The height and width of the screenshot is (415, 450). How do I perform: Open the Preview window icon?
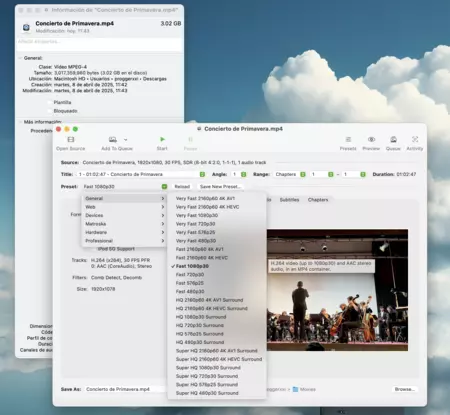pos(371,139)
